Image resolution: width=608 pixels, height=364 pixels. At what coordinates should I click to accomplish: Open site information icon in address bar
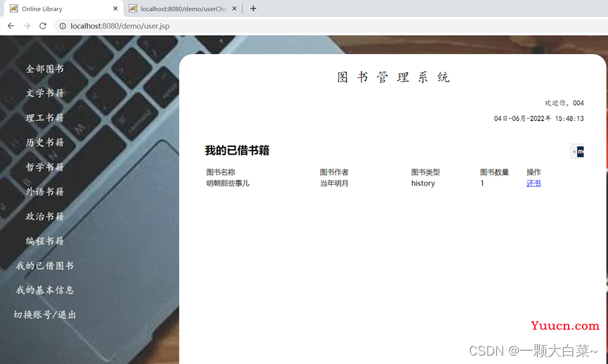click(x=63, y=26)
